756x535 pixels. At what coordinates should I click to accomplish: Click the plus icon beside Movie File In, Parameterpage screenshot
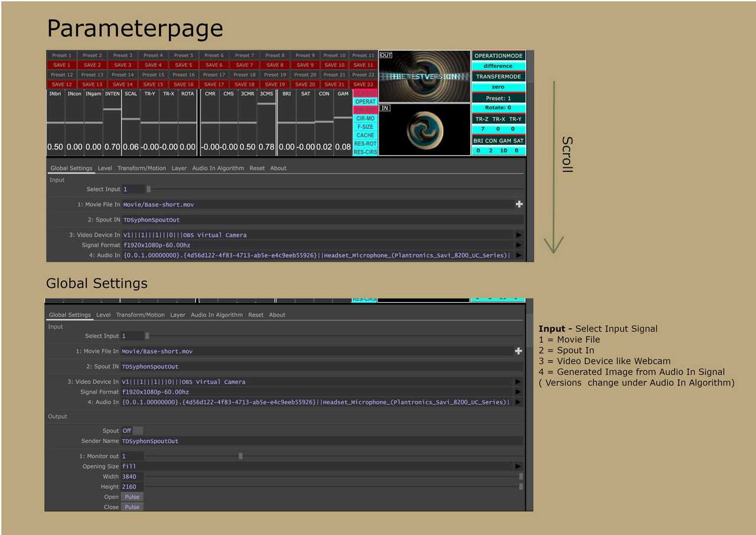click(x=519, y=204)
